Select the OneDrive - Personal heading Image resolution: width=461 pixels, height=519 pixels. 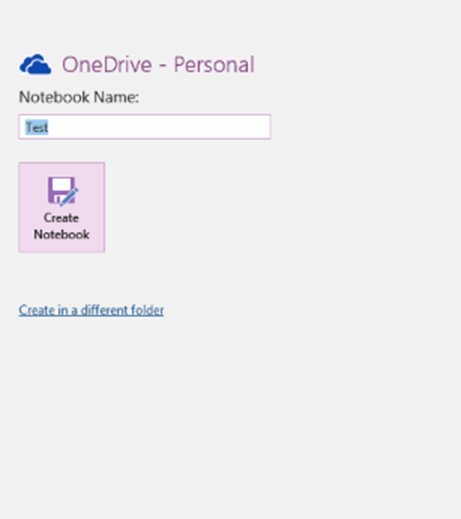[158, 64]
